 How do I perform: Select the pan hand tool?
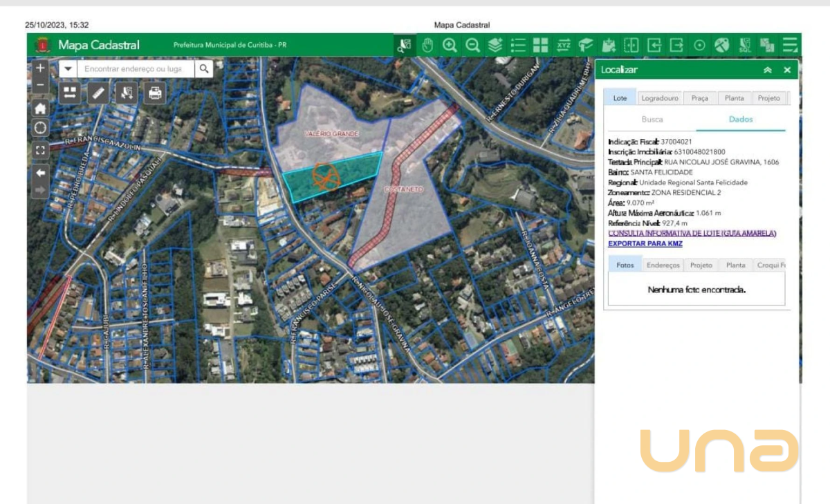coord(427,46)
